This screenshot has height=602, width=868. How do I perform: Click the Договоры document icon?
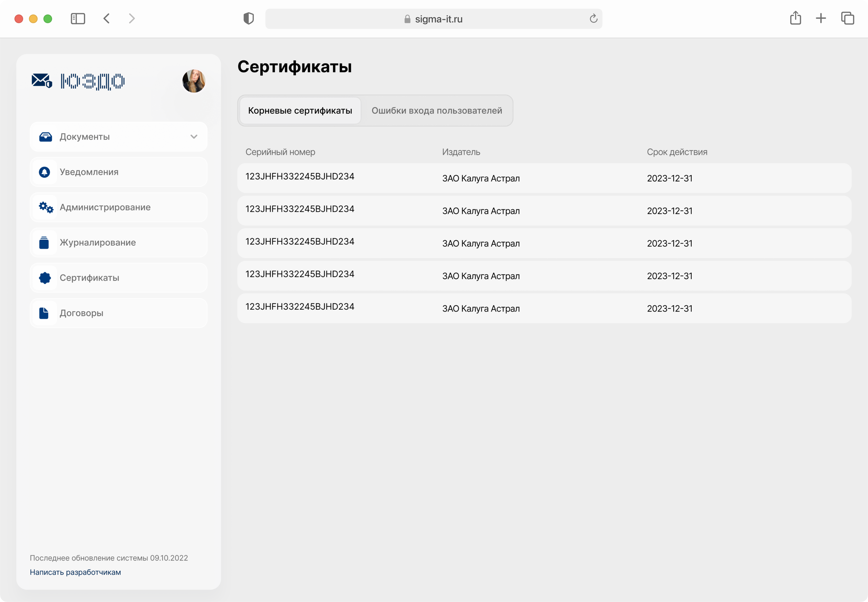click(44, 313)
